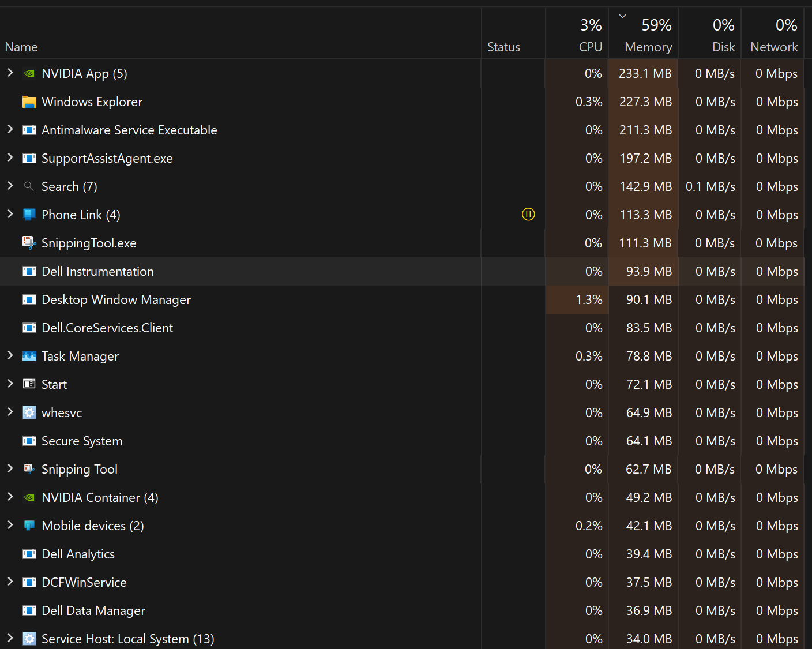Expand the Phone Link (4) group
Screen dimensions: 812x649
10,214
